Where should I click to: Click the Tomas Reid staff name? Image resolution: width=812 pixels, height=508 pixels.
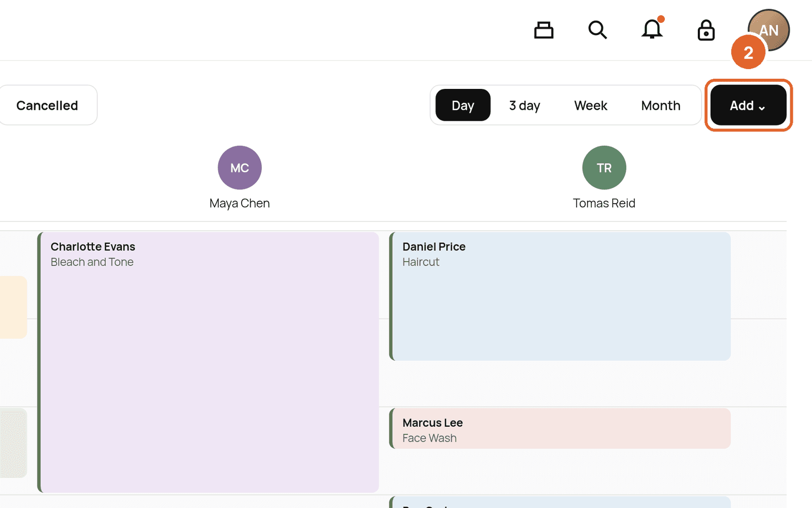point(604,203)
